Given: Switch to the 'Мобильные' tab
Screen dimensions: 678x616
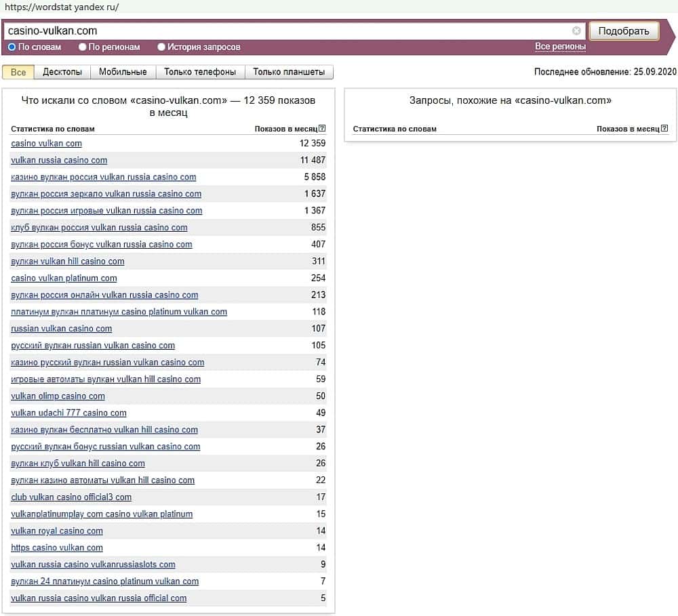Looking at the screenshot, I should coord(123,72).
